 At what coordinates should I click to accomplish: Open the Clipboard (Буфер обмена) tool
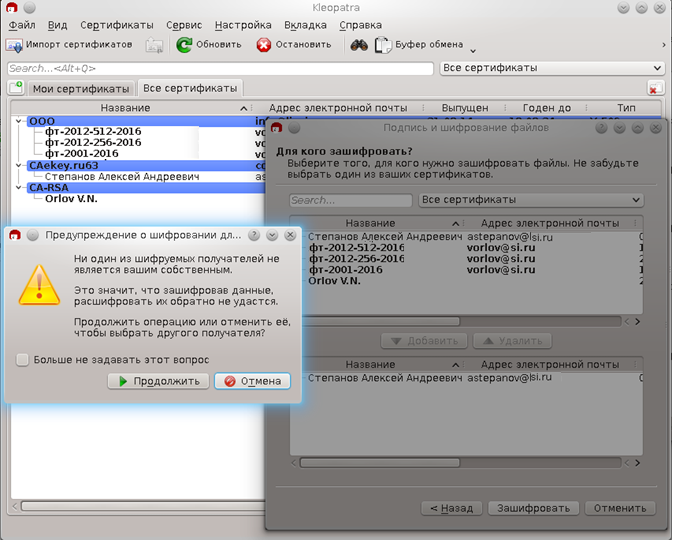(x=419, y=45)
